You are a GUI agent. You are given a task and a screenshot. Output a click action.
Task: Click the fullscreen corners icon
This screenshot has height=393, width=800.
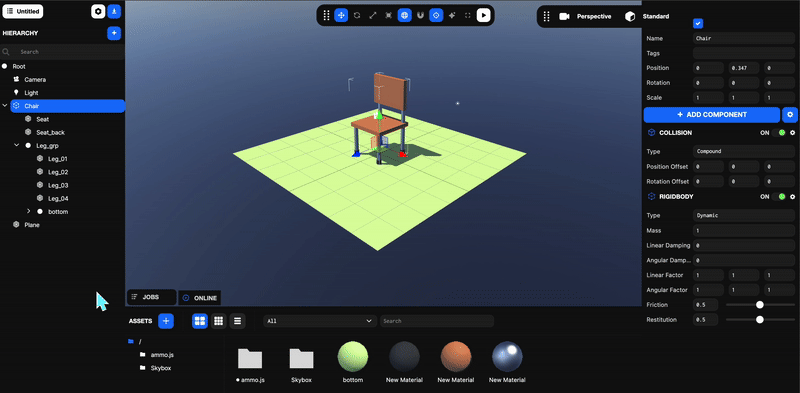(467, 15)
